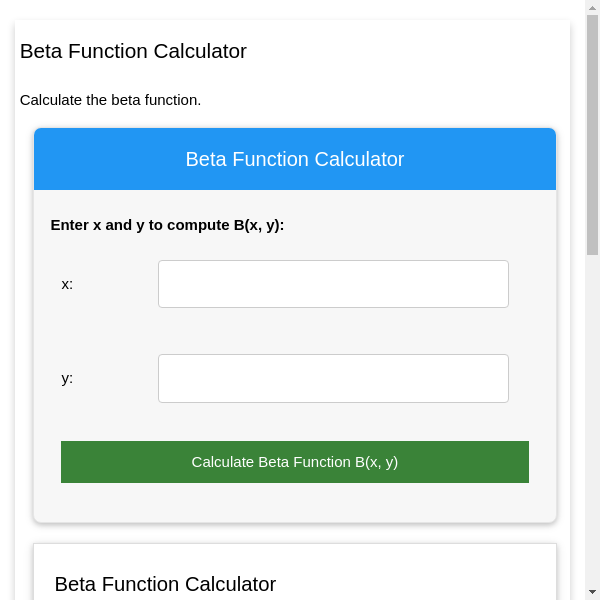
Task: Click the gray form area below the Calculate button
Action: point(295,503)
